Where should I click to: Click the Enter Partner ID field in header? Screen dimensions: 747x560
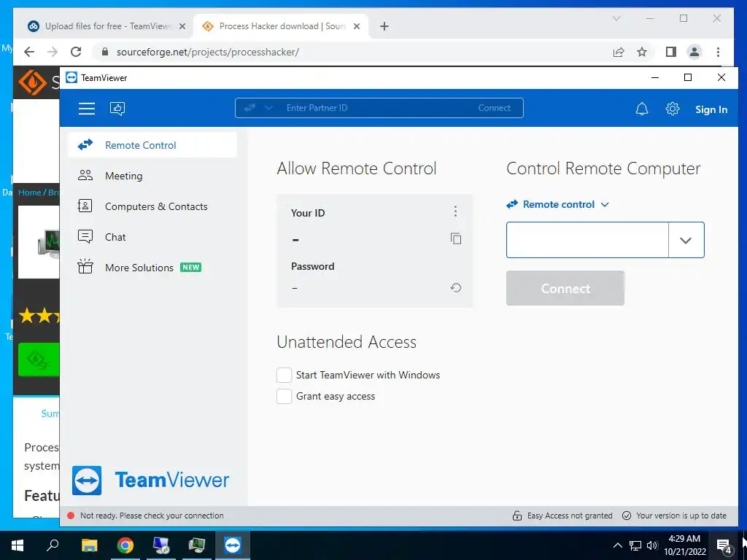[376, 108]
